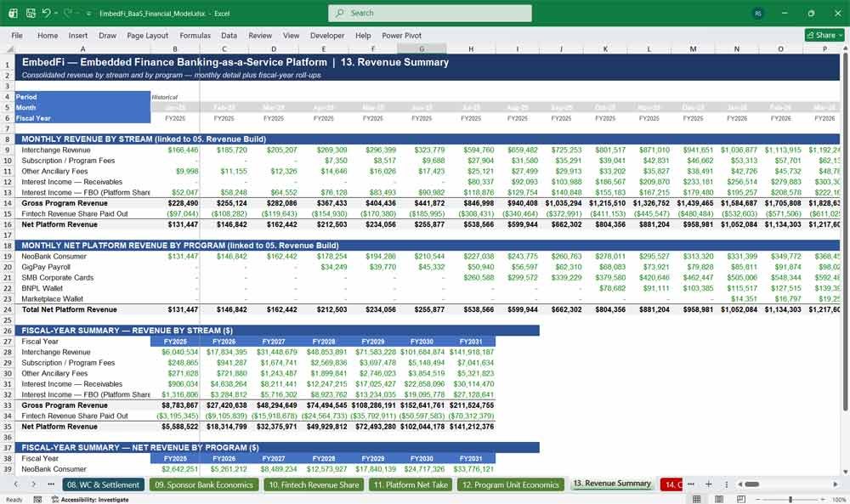Select column A header
This screenshot has height=504, width=850.
coord(82,48)
